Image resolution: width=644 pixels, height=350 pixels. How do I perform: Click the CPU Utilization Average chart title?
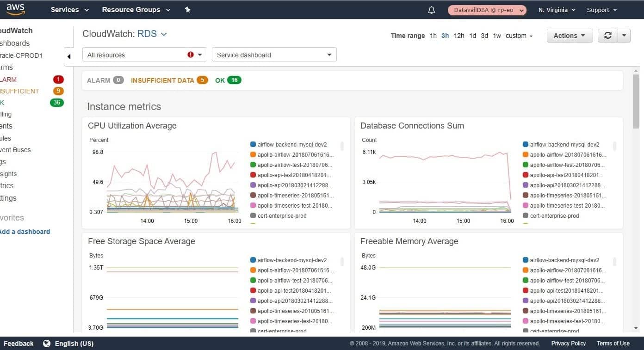[132, 126]
